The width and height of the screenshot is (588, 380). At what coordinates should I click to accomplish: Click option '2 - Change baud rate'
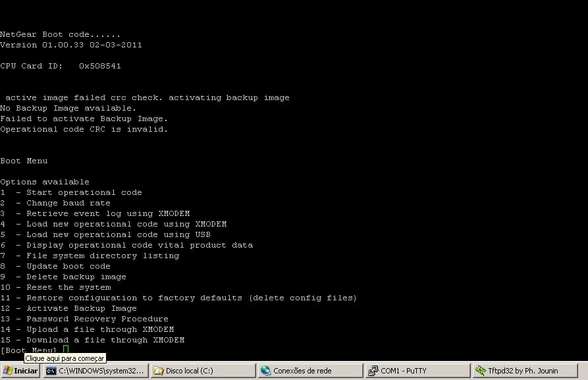pos(55,203)
